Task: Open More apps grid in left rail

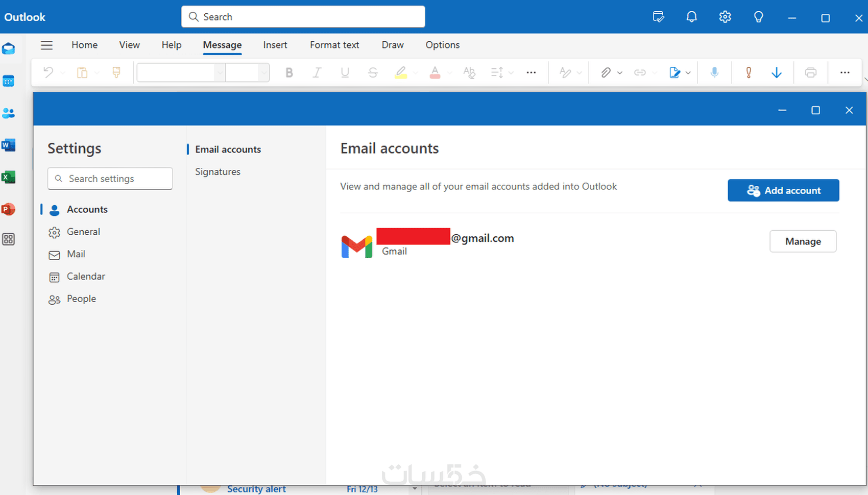Action: pos(9,239)
